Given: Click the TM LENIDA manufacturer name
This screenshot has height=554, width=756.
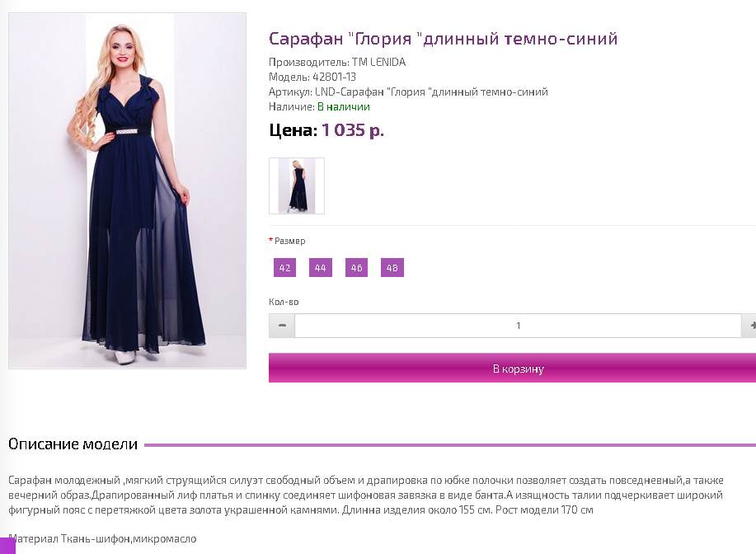Looking at the screenshot, I should 378,62.
